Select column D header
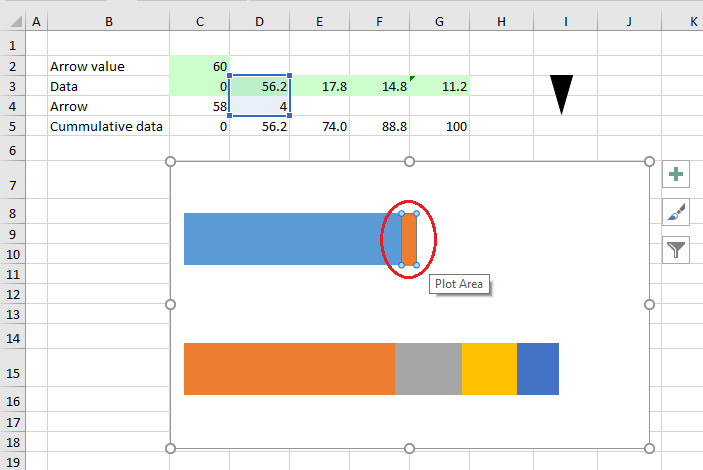 coord(260,21)
